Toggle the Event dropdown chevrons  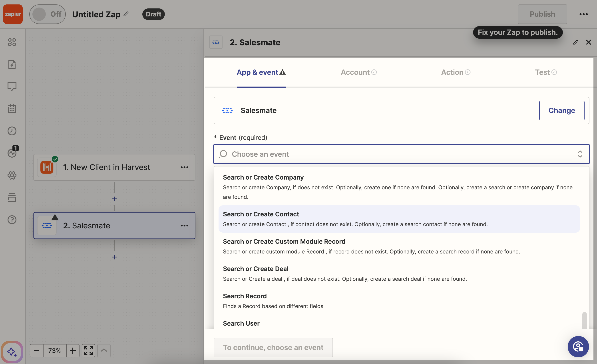point(580,154)
